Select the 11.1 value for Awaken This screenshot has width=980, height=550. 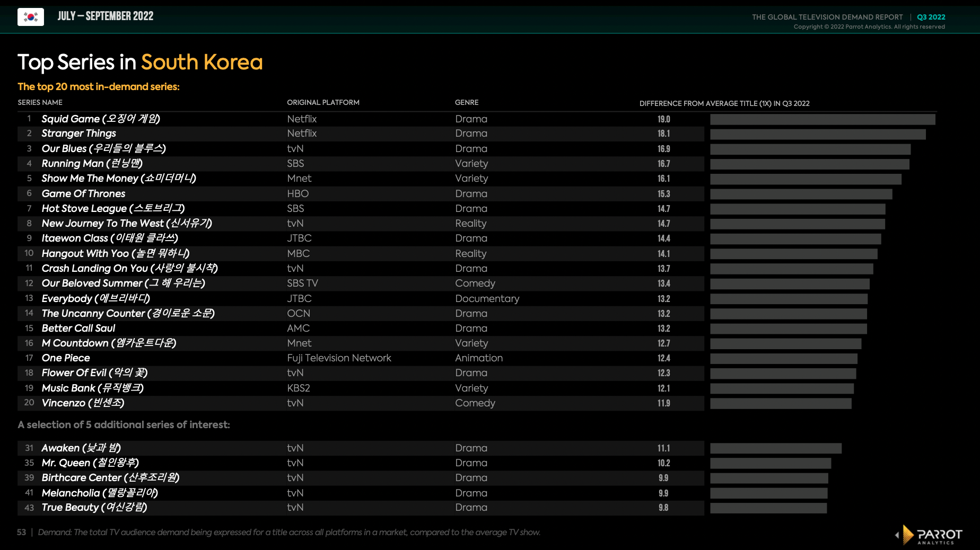tap(664, 448)
